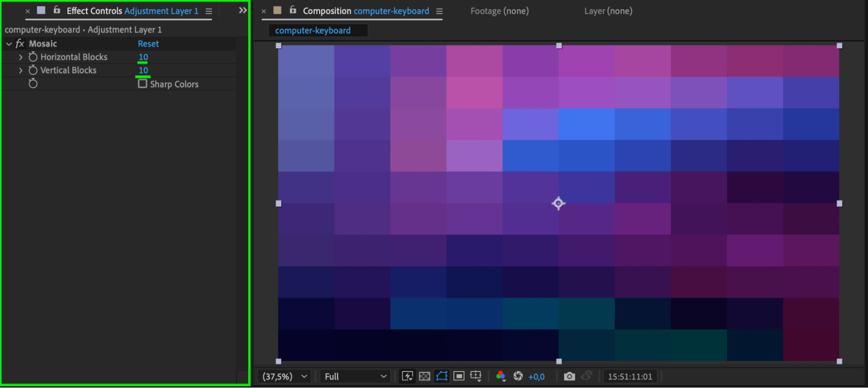
Task: Toggle Horizontal Blocks stopwatch keyframing
Action: [x=33, y=57]
